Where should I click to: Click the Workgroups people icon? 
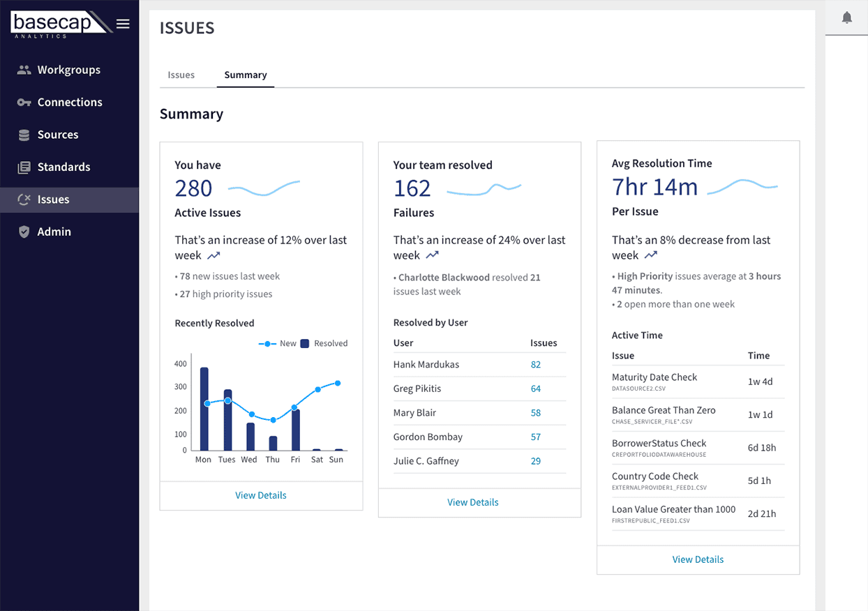click(x=24, y=70)
